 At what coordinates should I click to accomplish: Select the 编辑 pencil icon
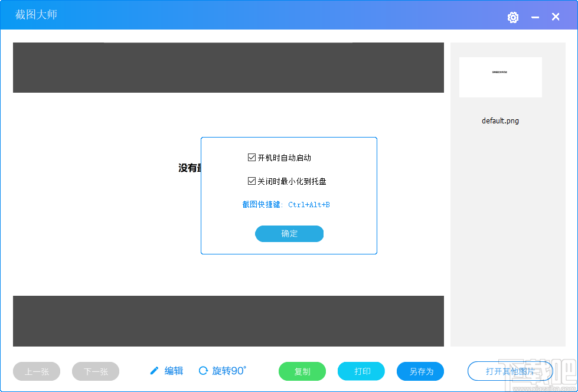(155, 371)
